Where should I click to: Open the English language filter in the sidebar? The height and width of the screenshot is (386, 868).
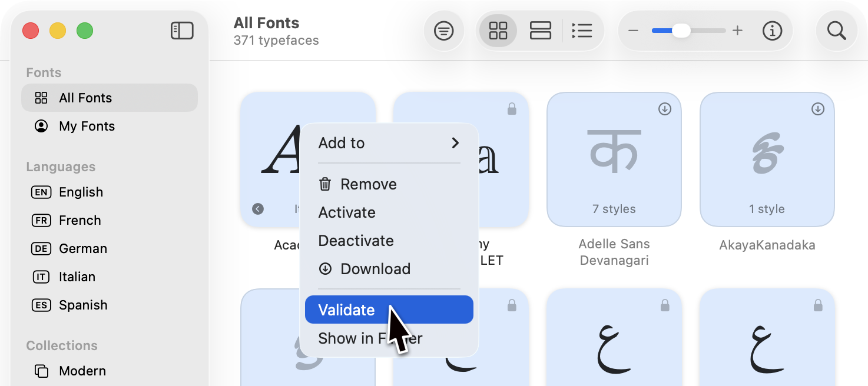click(81, 192)
